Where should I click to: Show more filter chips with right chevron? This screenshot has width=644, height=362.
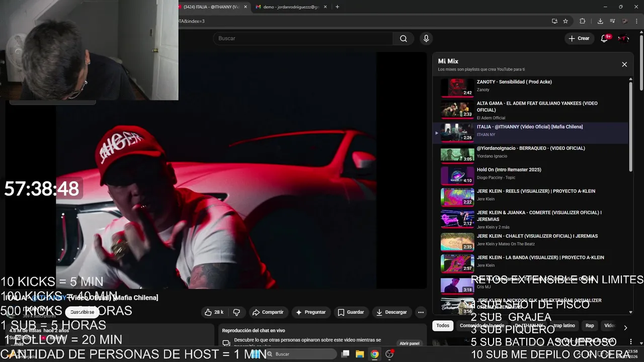pos(625,327)
